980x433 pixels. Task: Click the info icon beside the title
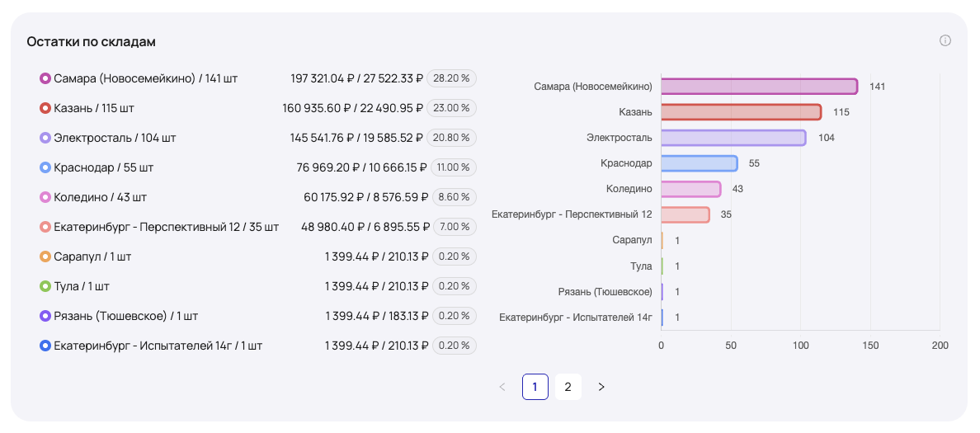945,40
